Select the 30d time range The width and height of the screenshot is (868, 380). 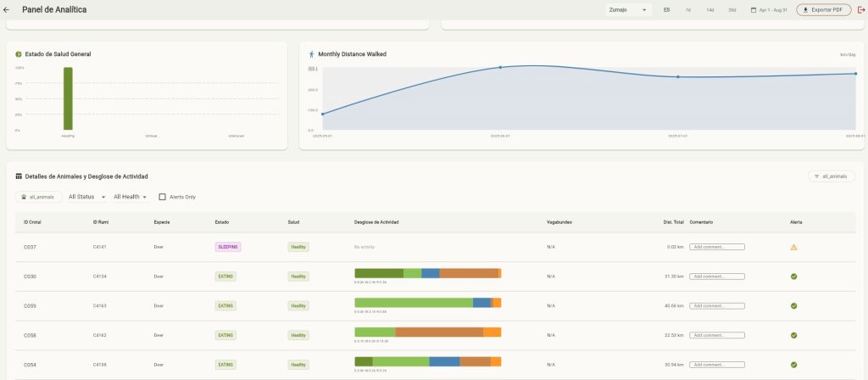coord(732,10)
